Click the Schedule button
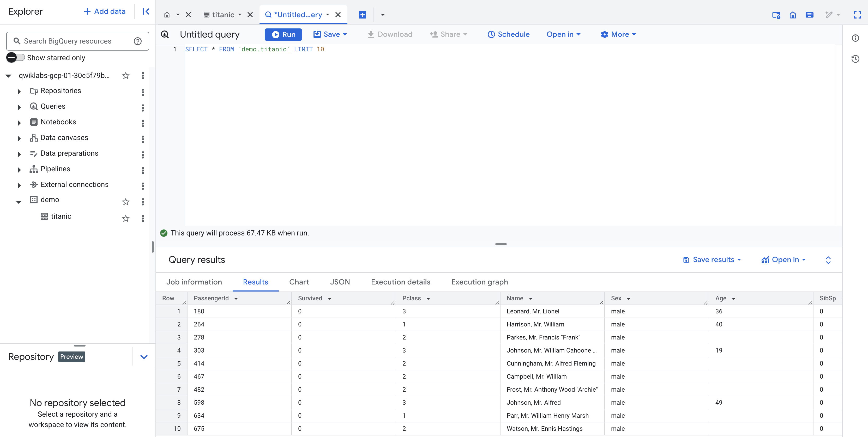The image size is (868, 437). [x=509, y=34]
